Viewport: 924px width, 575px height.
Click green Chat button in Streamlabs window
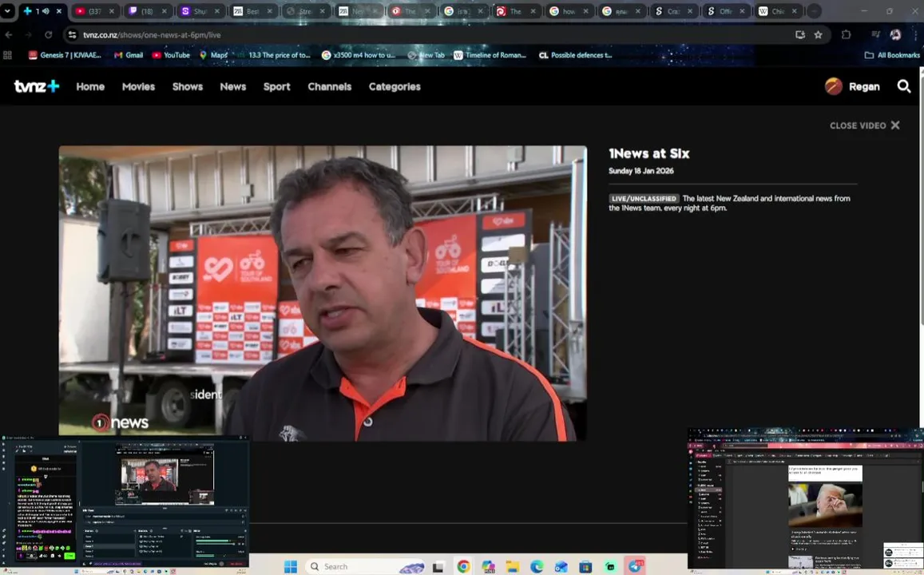tap(69, 556)
